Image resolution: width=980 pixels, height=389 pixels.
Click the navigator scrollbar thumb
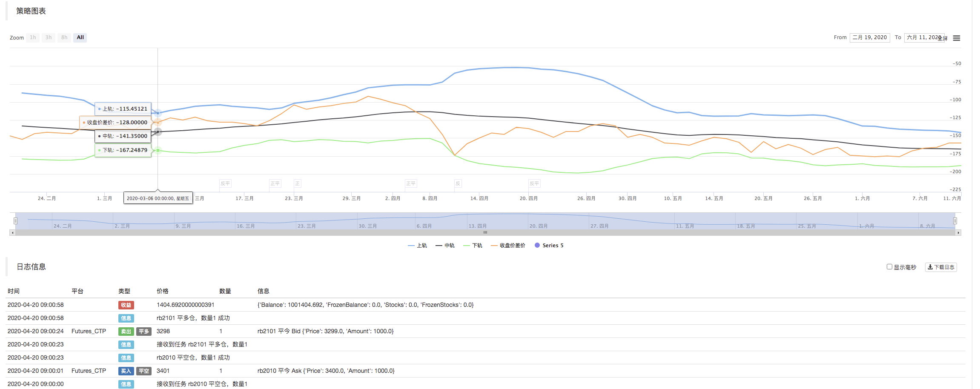click(x=485, y=233)
